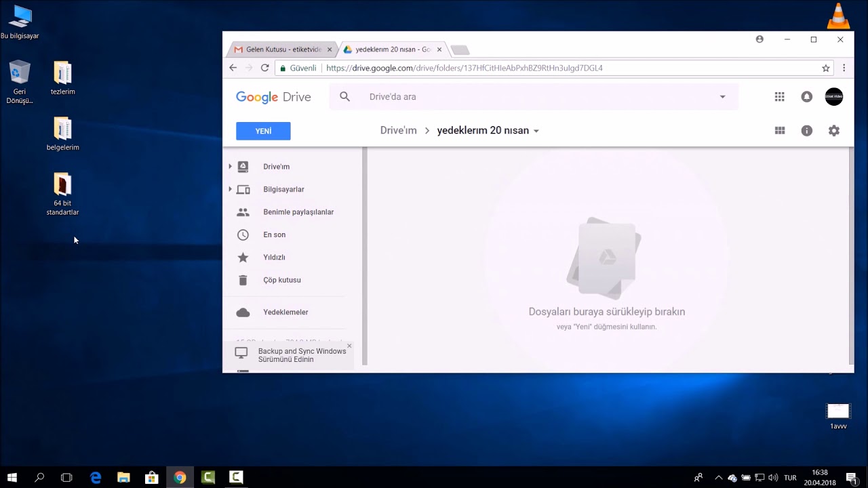Screen dimensions: 868x488
Task: Click Backup and Sync Windows download link
Action: 302,355
